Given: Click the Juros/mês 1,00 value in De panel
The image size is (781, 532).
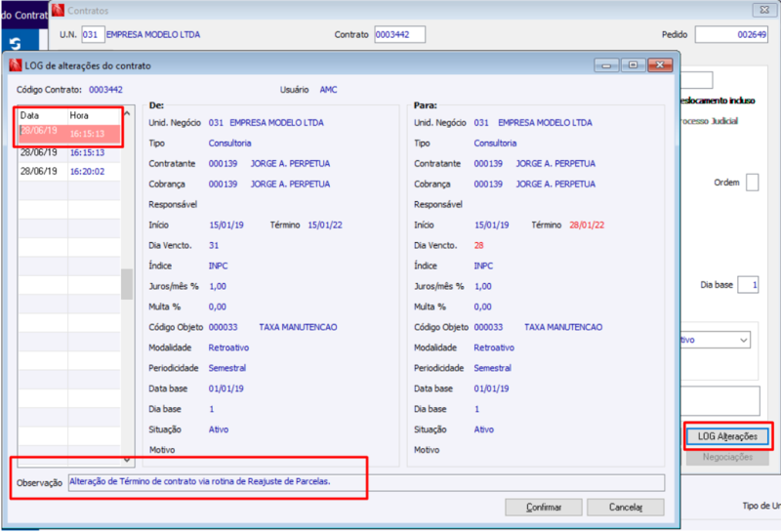Looking at the screenshot, I should click(218, 286).
